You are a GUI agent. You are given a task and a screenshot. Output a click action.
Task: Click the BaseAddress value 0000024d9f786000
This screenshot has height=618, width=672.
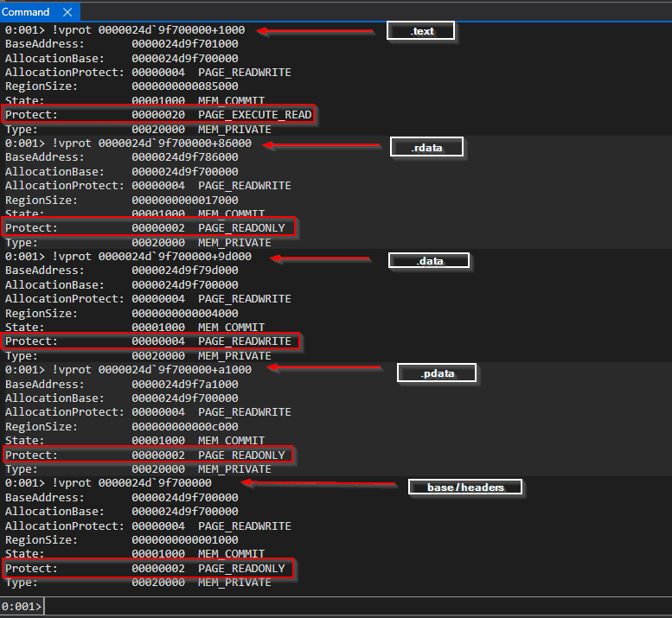pyautogui.click(x=185, y=156)
